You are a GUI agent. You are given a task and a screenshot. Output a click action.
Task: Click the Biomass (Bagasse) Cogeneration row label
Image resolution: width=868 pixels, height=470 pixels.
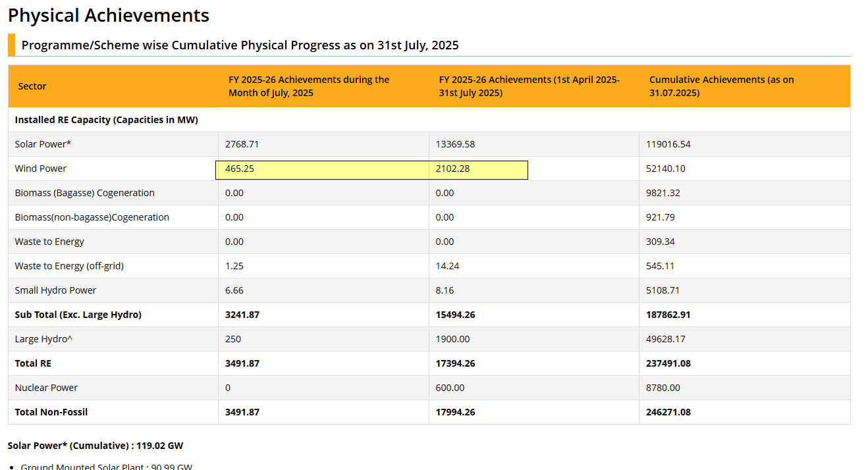click(84, 193)
